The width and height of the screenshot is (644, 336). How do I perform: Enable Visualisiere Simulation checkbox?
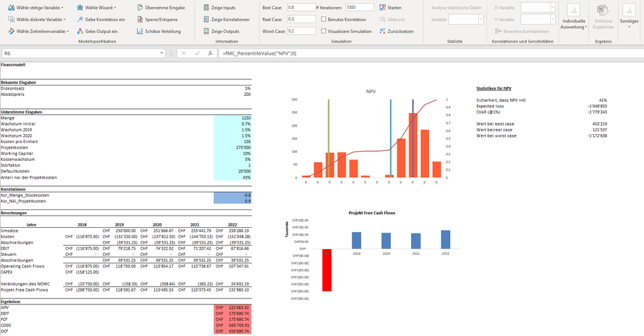(x=323, y=31)
